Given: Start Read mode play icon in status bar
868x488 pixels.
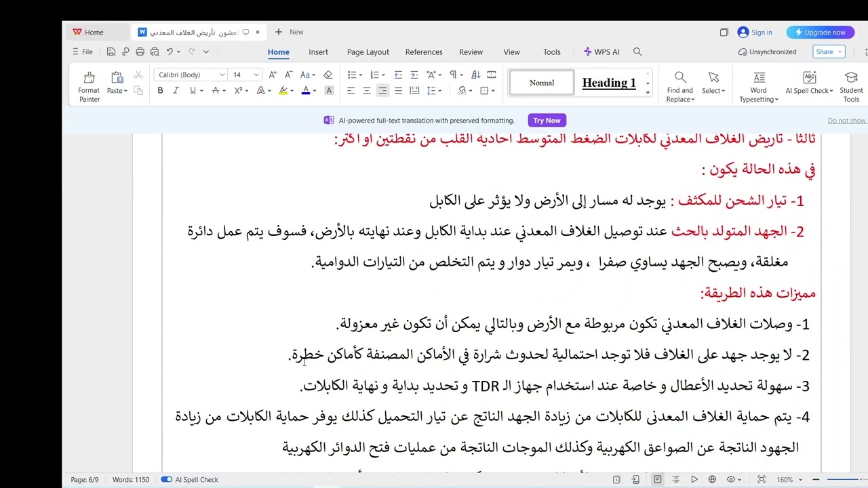Looking at the screenshot, I should (x=694, y=479).
